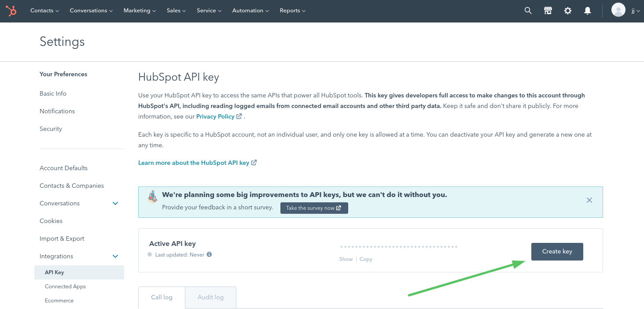Click the Your Preferences sidebar heading

(x=63, y=74)
